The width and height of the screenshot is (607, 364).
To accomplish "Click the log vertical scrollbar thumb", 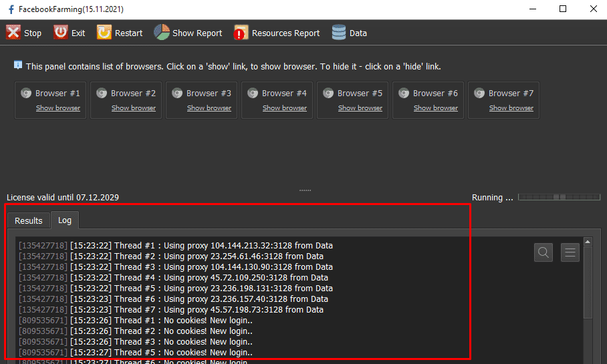I will pos(588,283).
